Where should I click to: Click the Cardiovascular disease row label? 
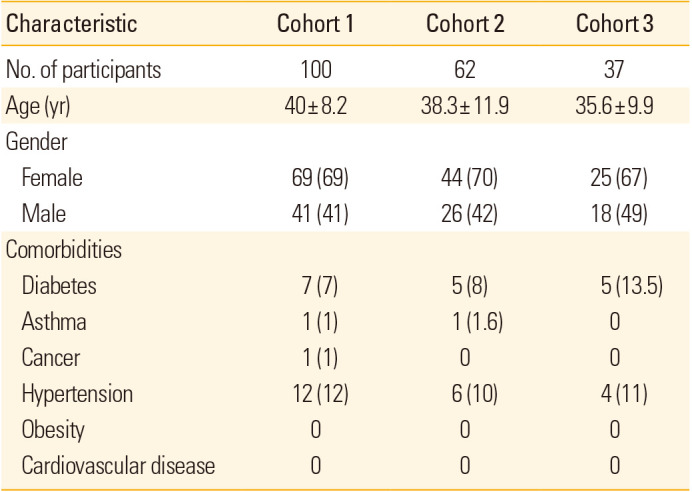118,466
